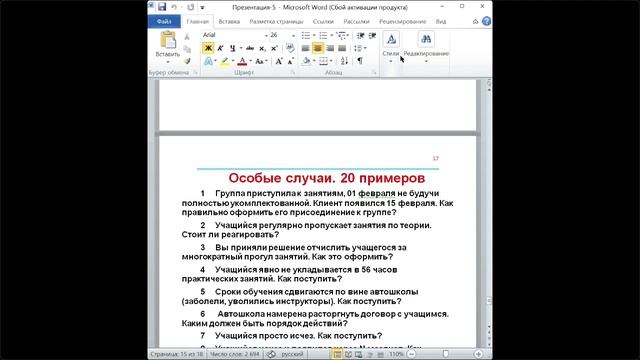Viewport: 640px width, 360px height.
Task: Toggle underline Ч formatting
Action: coord(233,48)
